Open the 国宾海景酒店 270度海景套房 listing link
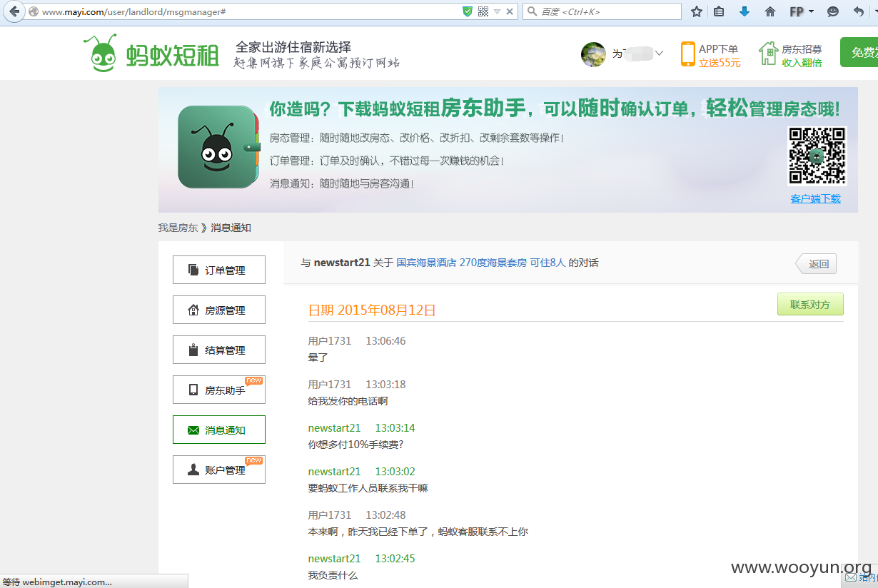Screen dimensions: 878x588 point(480,263)
